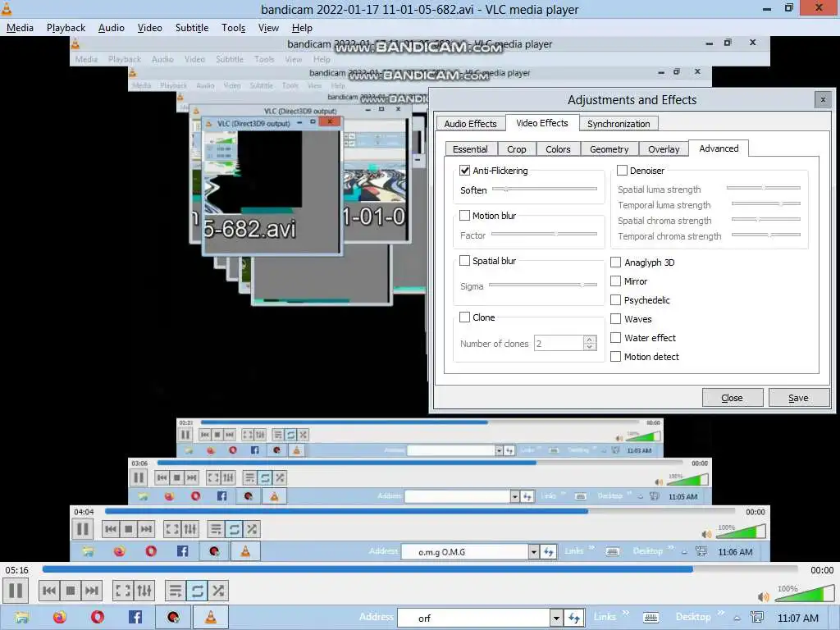Open the Playback menu
Viewport: 840px width, 630px height.
[x=66, y=28]
